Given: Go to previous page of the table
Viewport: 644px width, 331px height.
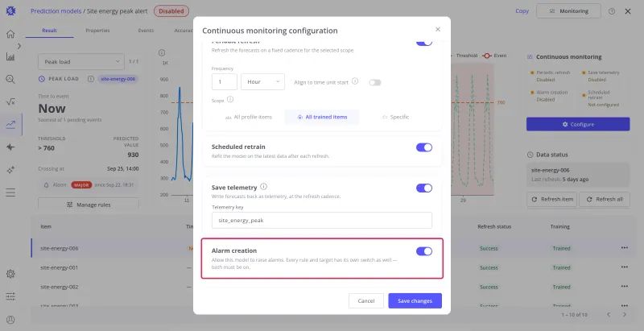Looking at the screenshot, I should [x=609, y=315].
